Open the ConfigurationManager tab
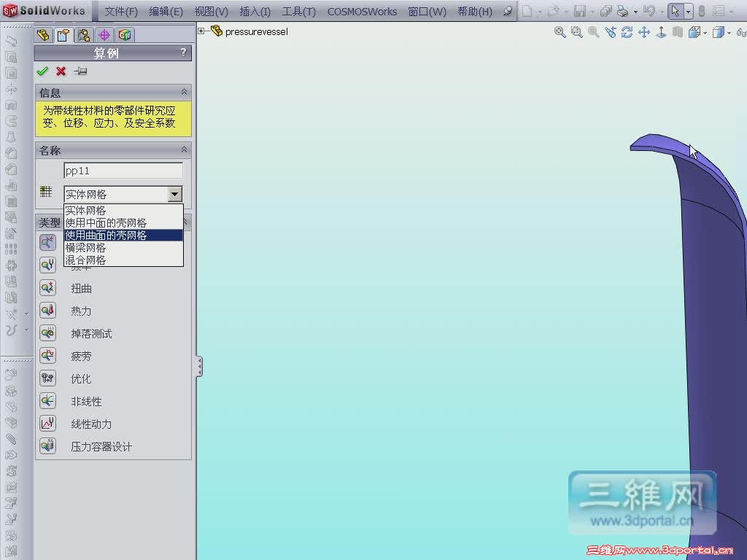 click(x=85, y=35)
